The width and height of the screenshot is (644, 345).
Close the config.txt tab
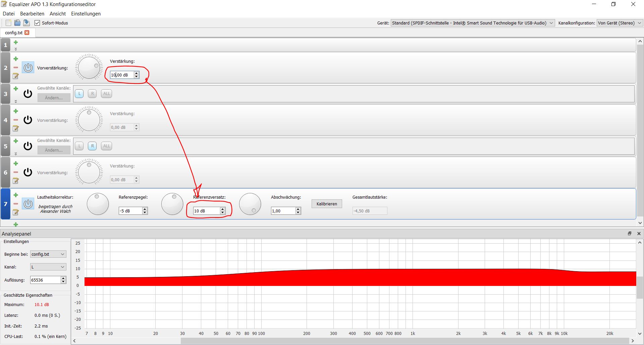pos(27,33)
